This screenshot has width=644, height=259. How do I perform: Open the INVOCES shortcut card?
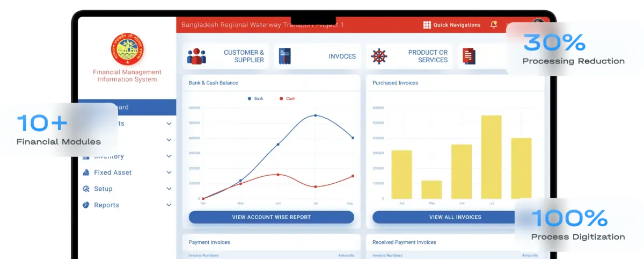point(318,56)
